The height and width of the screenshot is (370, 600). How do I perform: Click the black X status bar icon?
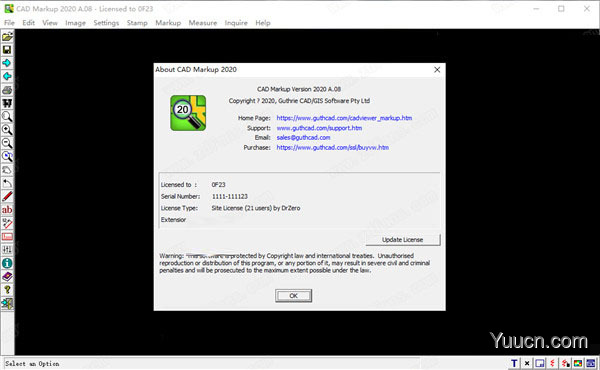pos(527,363)
